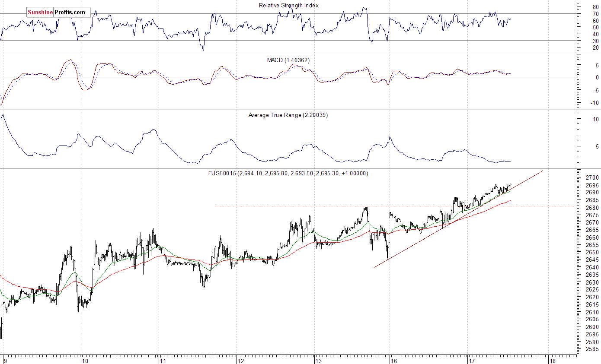Click the date 13 on the time axis
Image resolution: width=601 pixels, height=364 pixels.
click(x=318, y=361)
